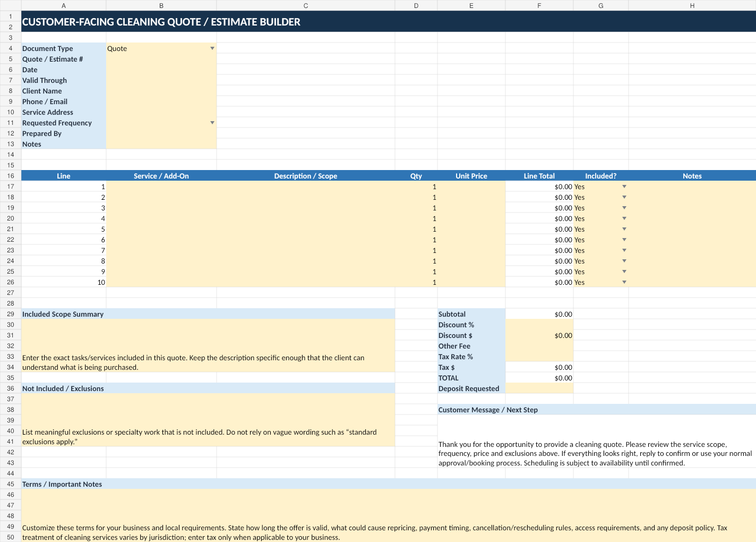
Task: Click the input cell beside 'Prepared By'
Action: [161, 133]
